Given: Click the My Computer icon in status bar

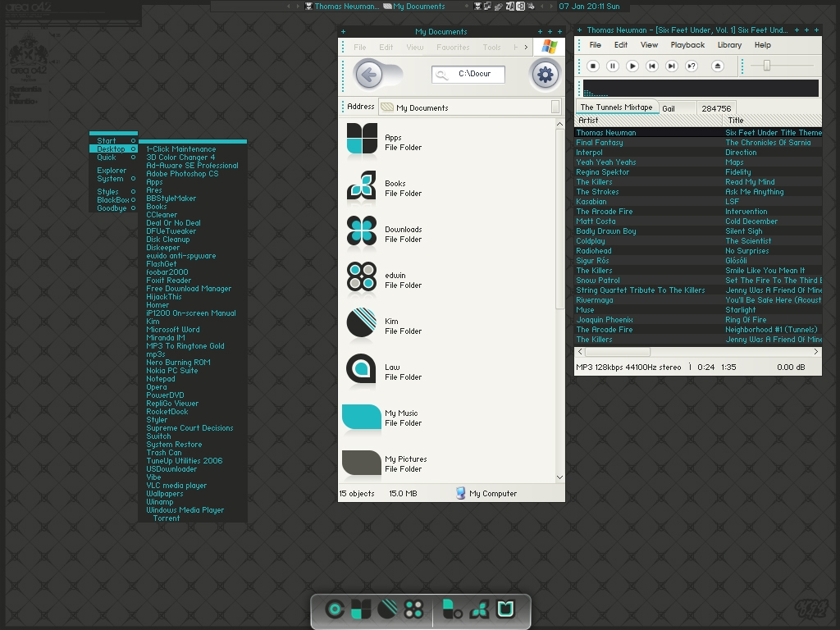Looking at the screenshot, I should click(461, 493).
